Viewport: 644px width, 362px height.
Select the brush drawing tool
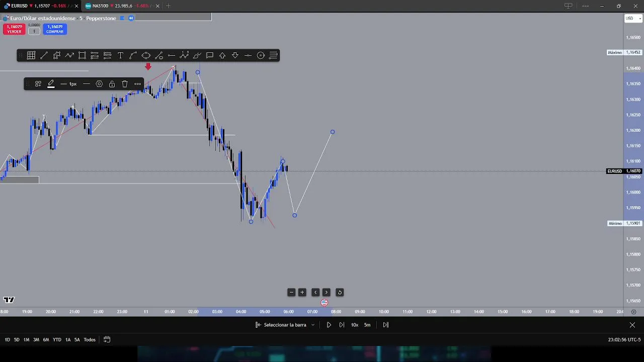197,55
